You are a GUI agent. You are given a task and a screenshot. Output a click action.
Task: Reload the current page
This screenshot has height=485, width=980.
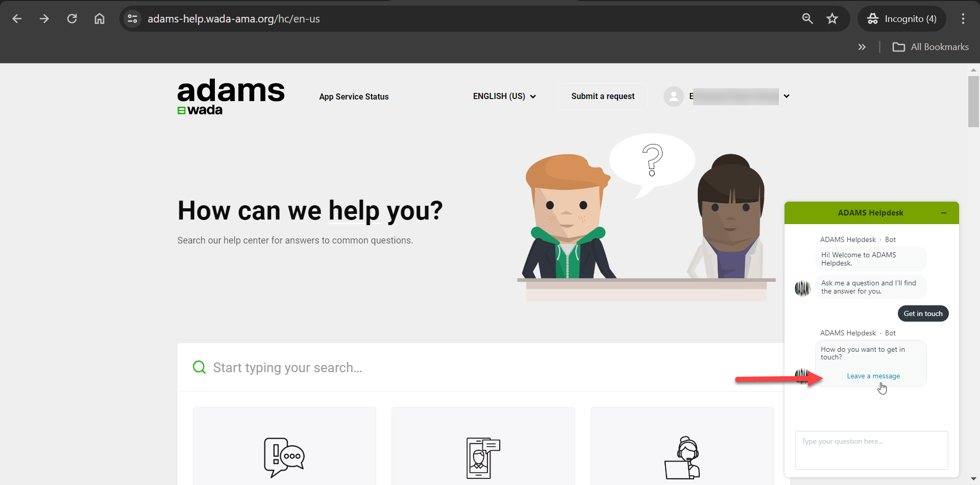(72, 19)
